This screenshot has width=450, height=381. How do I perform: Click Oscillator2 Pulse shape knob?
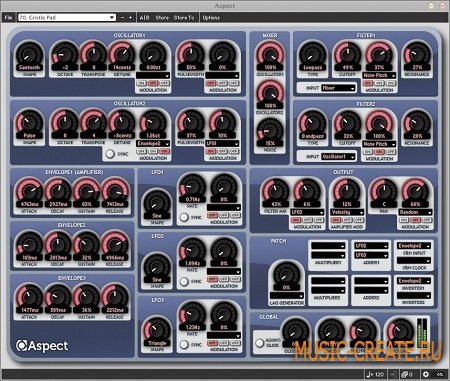pyautogui.click(x=29, y=122)
